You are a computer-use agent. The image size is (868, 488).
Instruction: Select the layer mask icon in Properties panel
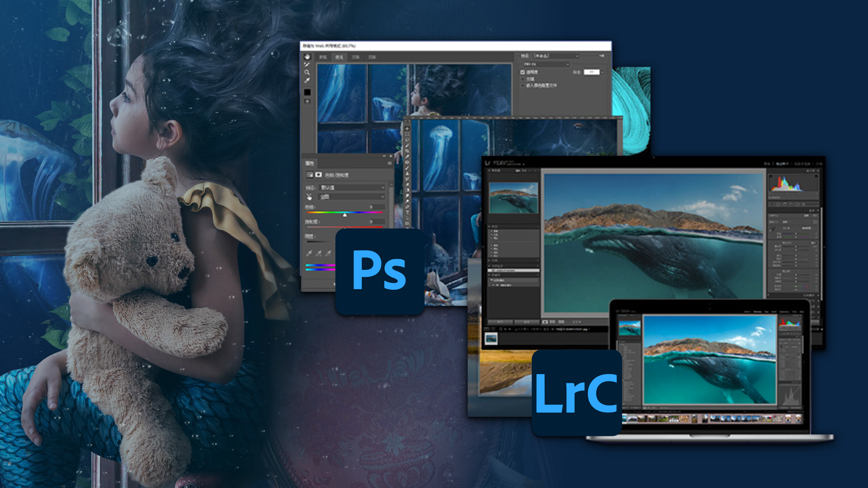318,175
